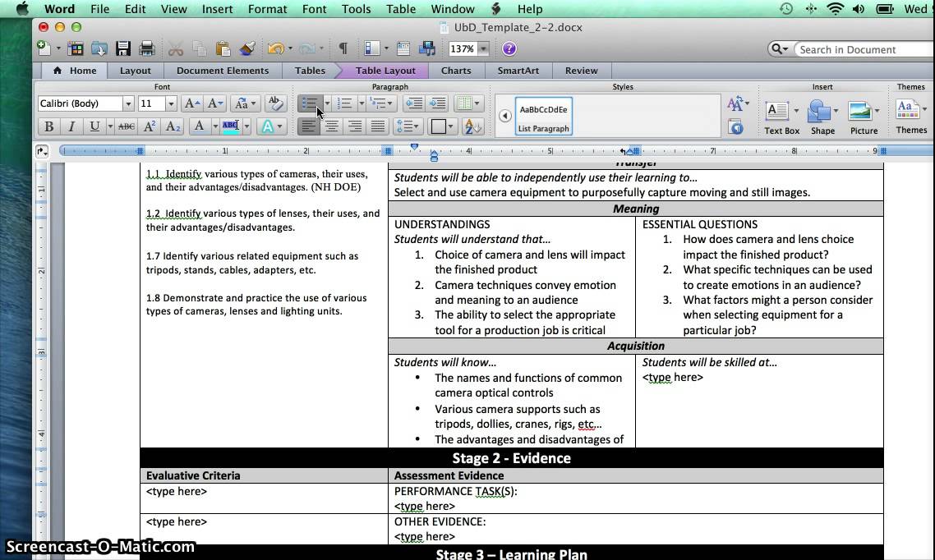The image size is (935, 560).
Task: Open the Document Elements tab
Action: point(223,71)
